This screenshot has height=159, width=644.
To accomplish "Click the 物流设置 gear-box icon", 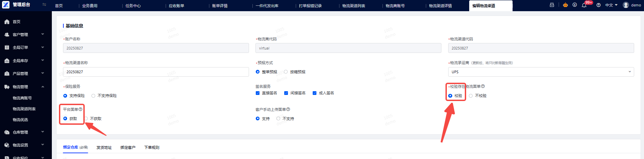I will [7, 145].
